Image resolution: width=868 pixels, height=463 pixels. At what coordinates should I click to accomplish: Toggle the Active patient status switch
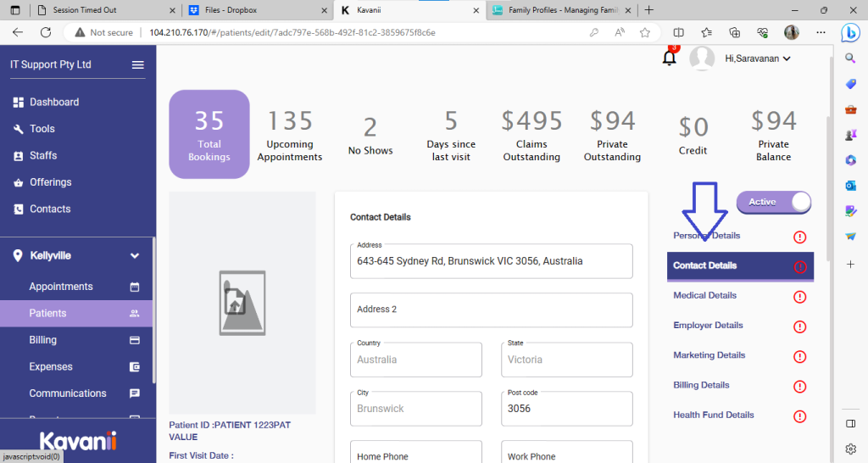point(774,202)
